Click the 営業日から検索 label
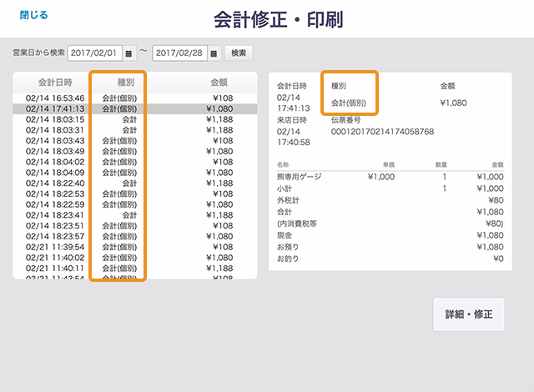Image resolution: width=534 pixels, height=392 pixels. [x=38, y=53]
